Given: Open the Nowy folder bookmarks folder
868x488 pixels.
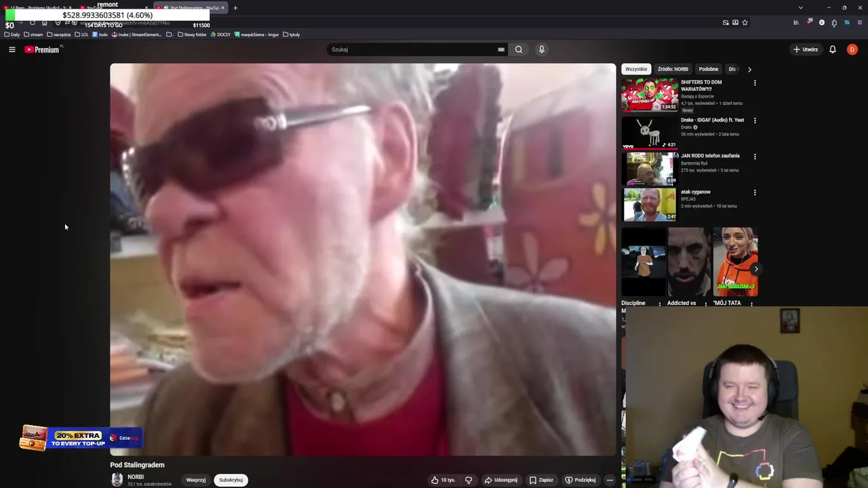Looking at the screenshot, I should coord(192,35).
